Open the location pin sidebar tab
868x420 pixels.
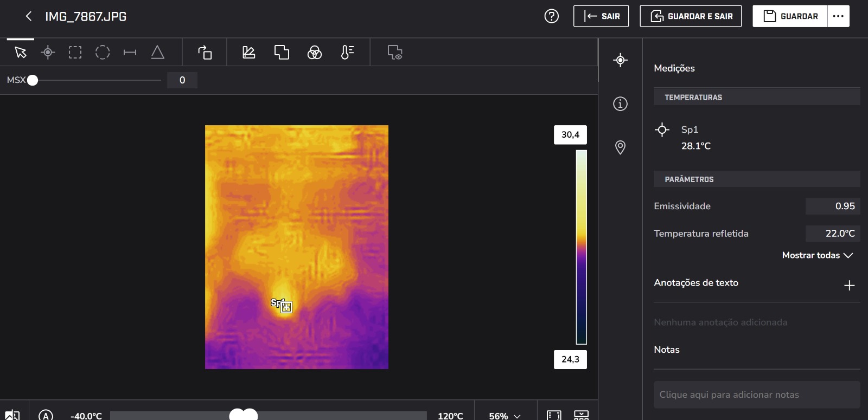[621, 147]
